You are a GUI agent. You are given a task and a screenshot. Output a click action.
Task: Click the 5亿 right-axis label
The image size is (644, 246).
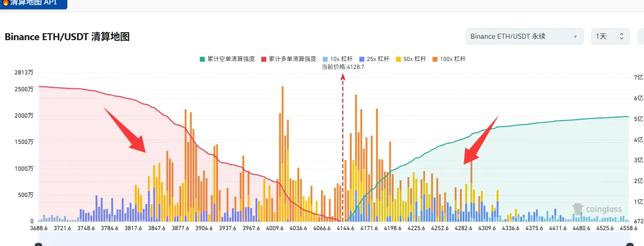pos(638,119)
